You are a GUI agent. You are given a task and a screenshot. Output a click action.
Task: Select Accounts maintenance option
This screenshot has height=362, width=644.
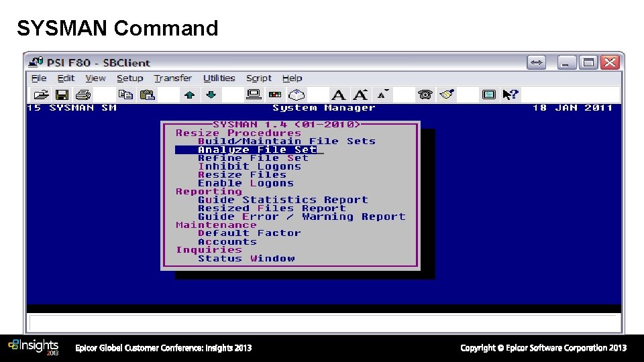point(227,242)
